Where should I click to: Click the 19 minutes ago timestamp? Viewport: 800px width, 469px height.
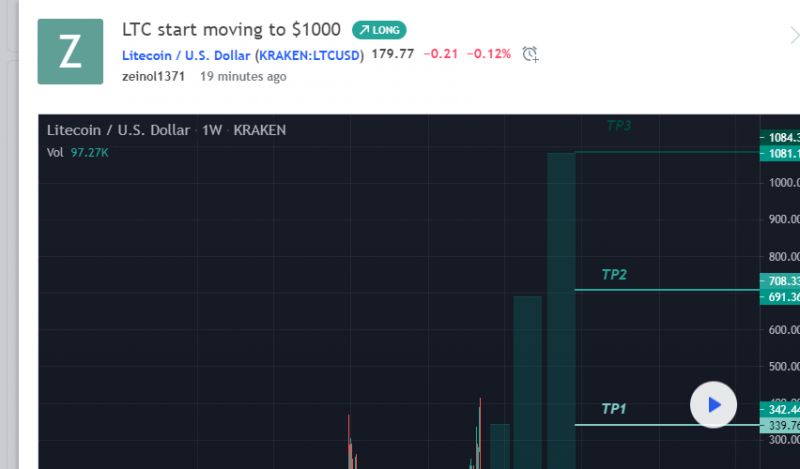pos(243,76)
